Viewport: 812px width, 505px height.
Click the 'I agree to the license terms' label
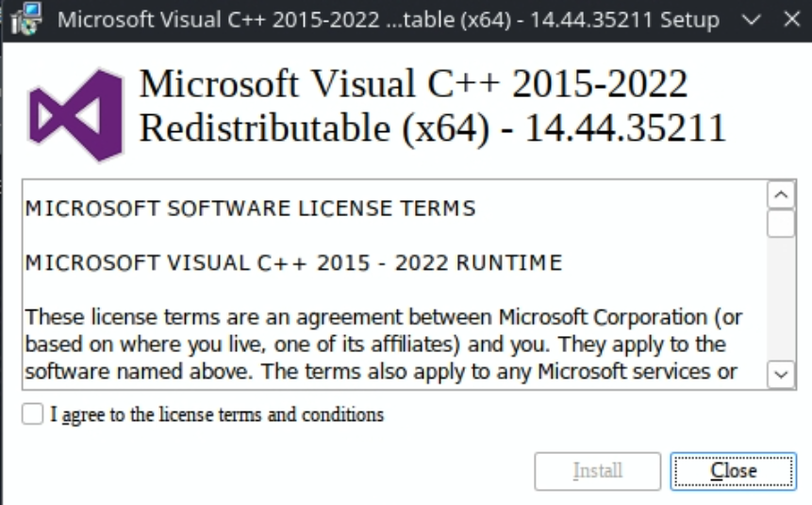[217, 414]
